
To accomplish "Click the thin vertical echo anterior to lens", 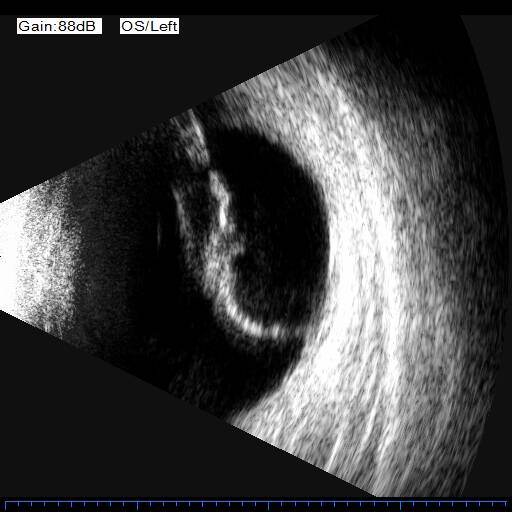I will coord(159,233).
